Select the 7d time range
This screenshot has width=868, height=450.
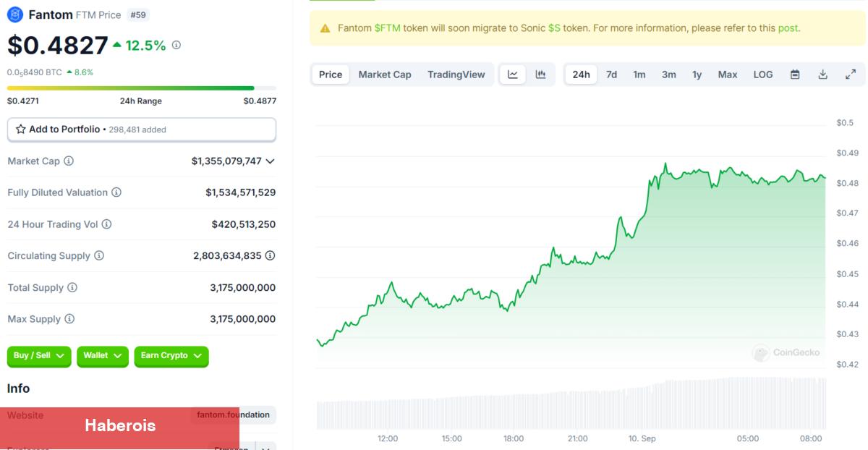[x=612, y=75]
